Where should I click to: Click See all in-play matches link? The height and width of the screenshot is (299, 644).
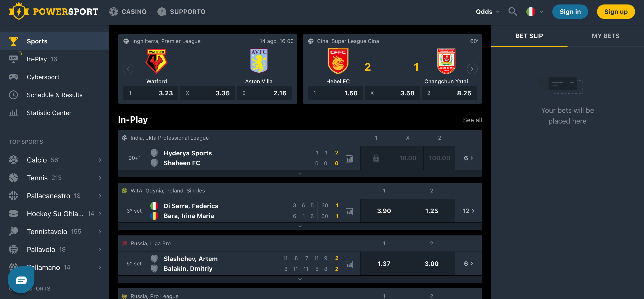coord(472,120)
